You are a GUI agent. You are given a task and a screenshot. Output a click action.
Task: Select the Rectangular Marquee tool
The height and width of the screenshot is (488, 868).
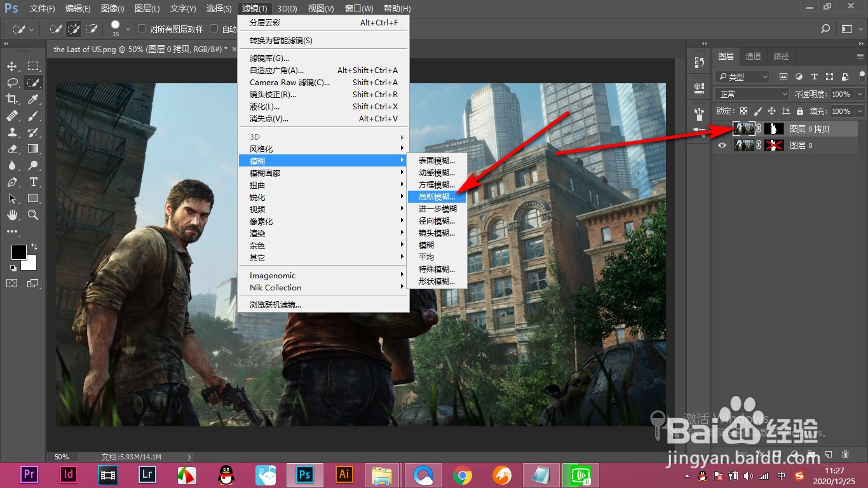click(x=33, y=66)
